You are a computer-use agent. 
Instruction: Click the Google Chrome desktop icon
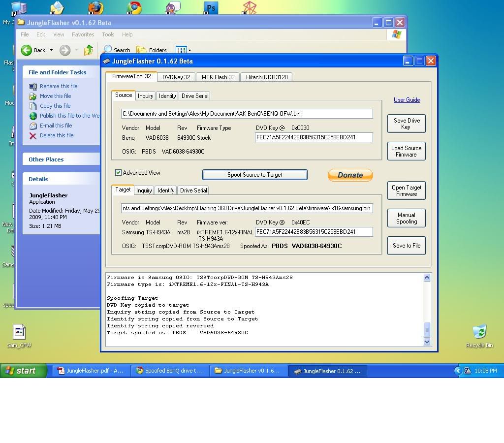[134, 8]
